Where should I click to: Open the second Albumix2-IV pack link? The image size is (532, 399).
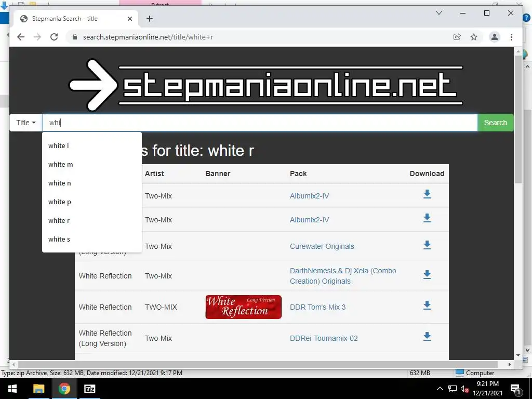pos(309,220)
